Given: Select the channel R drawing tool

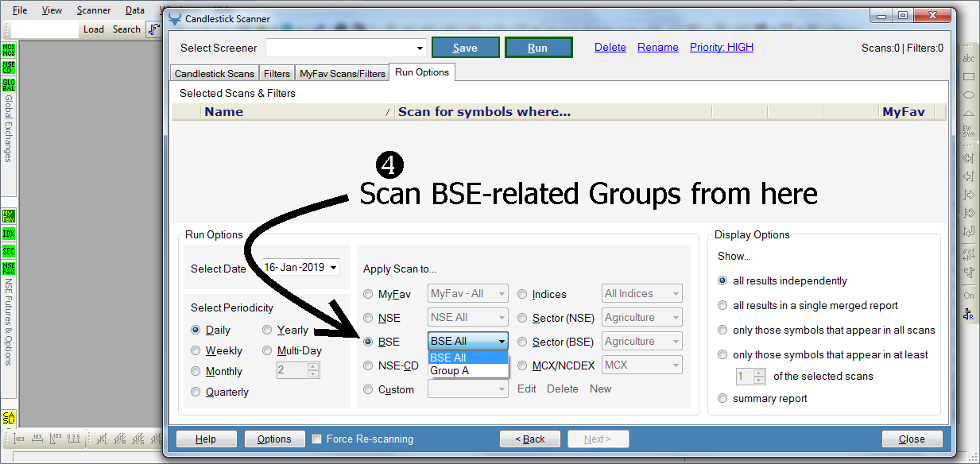Looking at the screenshot, I should pos(122,439).
